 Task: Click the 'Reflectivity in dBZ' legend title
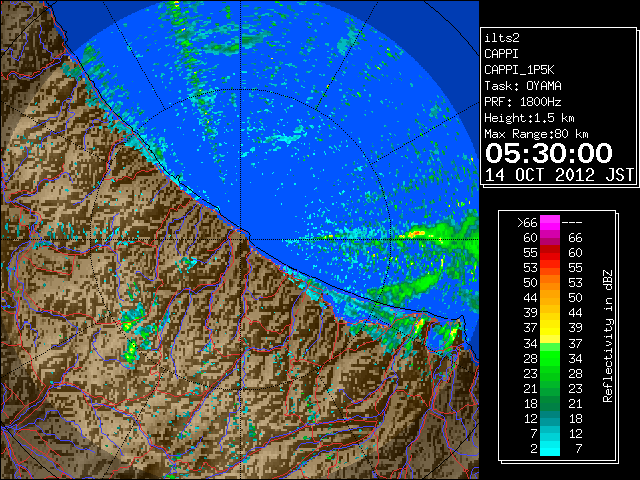pyautogui.click(x=608, y=336)
